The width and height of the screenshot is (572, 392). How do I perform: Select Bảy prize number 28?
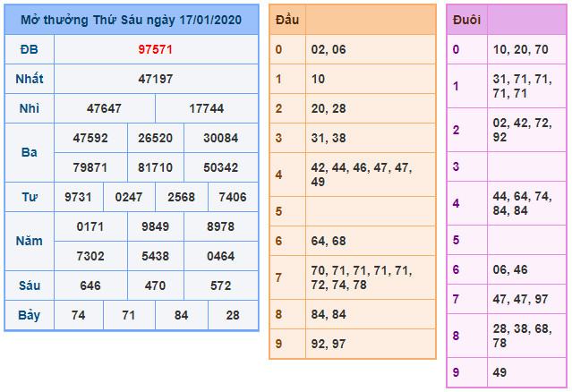coord(233,315)
